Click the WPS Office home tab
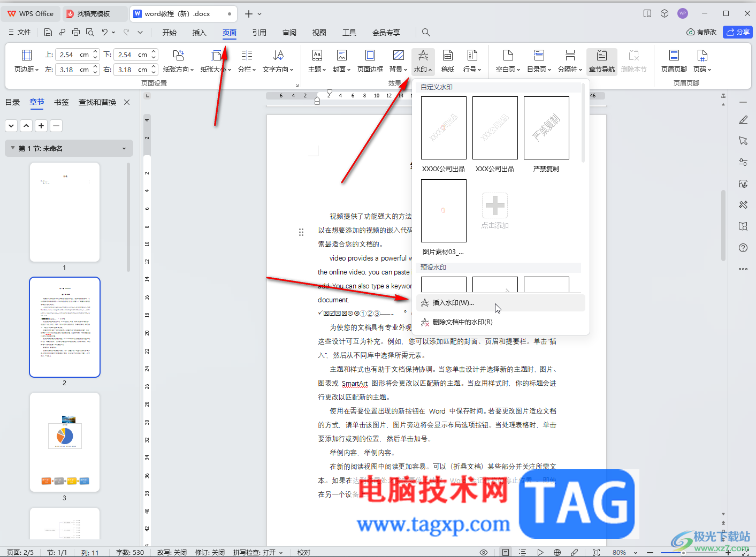Screen dimensions: 756x557 [x=31, y=14]
